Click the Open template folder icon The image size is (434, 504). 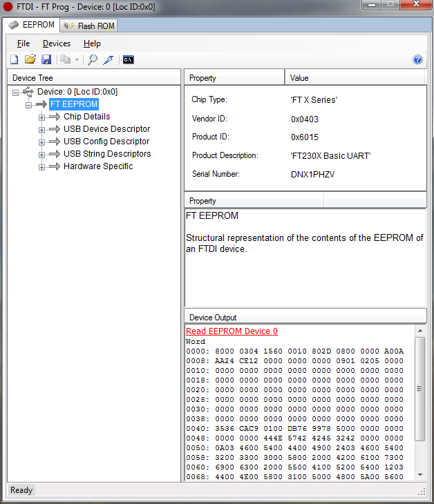30,59
